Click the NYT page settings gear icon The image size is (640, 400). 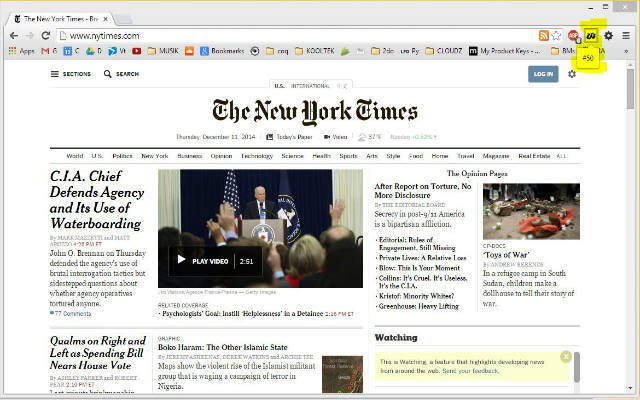tap(572, 74)
